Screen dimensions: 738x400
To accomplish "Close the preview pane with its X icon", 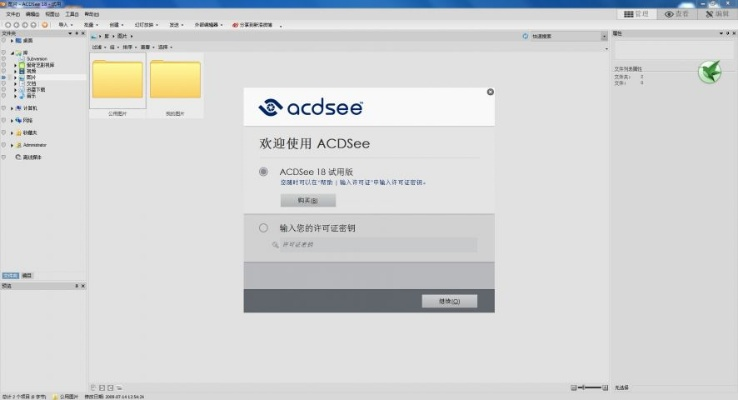I will (83, 286).
